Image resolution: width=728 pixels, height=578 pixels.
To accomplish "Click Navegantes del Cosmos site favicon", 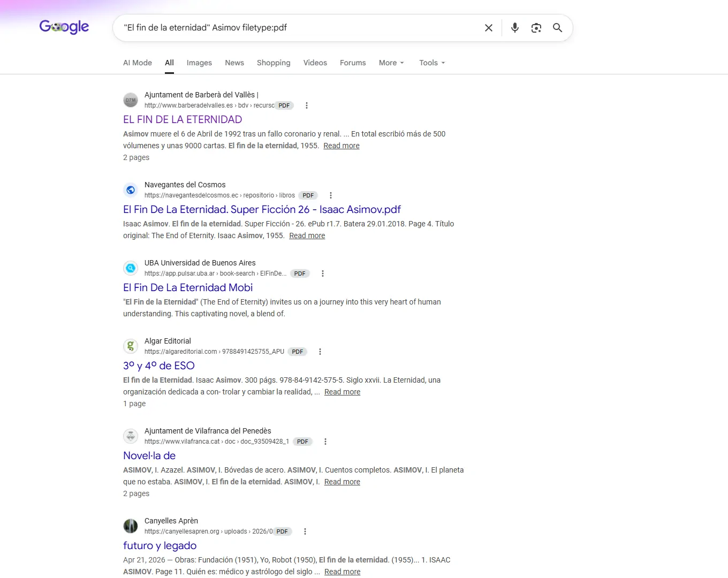I will [x=131, y=190].
